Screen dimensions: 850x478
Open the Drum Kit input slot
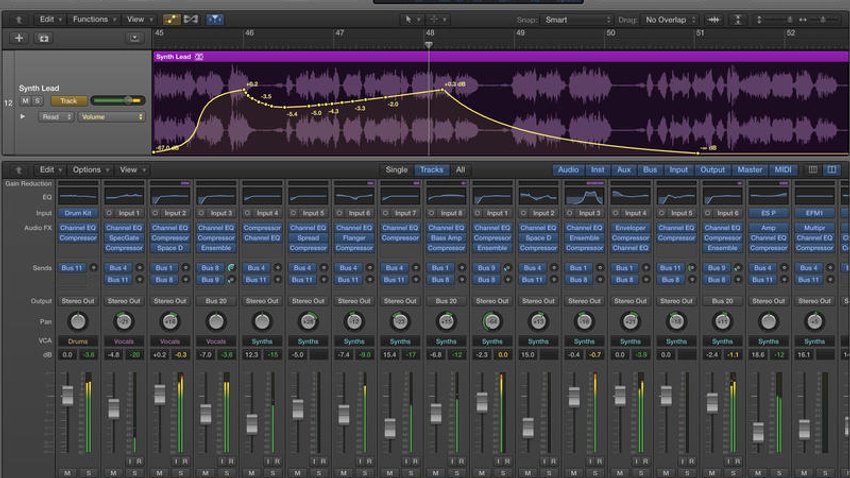click(78, 213)
